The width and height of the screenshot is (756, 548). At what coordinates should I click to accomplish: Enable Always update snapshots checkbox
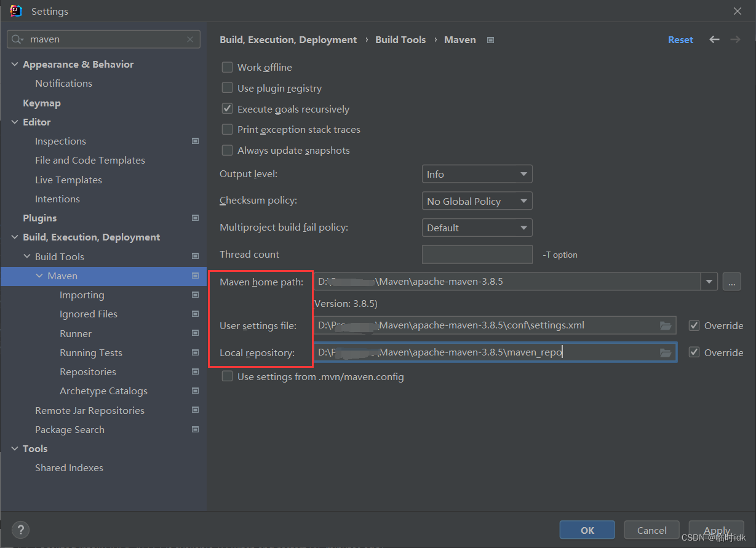pyautogui.click(x=227, y=150)
